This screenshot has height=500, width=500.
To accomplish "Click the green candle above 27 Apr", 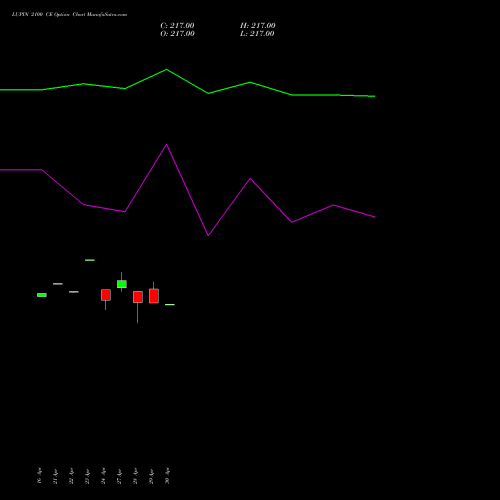I will tap(122, 284).
